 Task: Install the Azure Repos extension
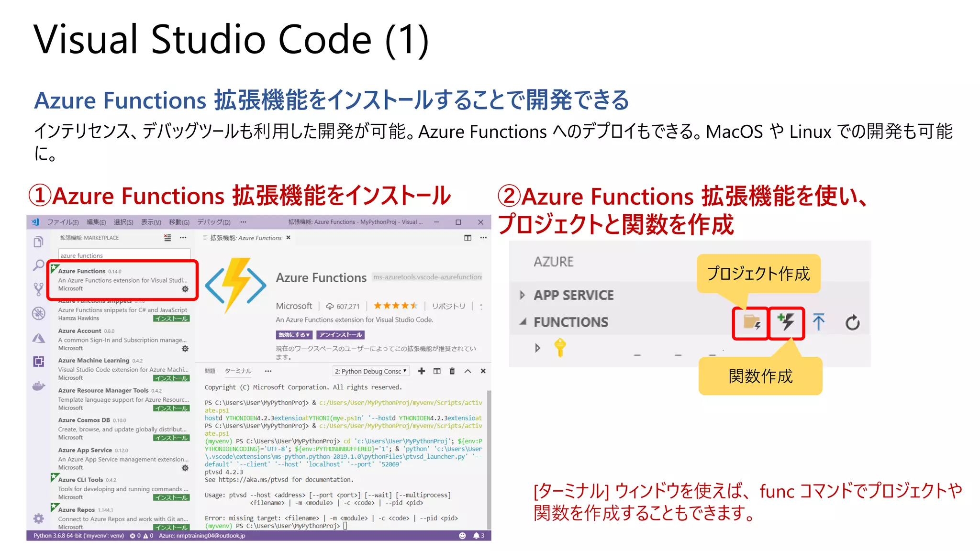(x=172, y=528)
